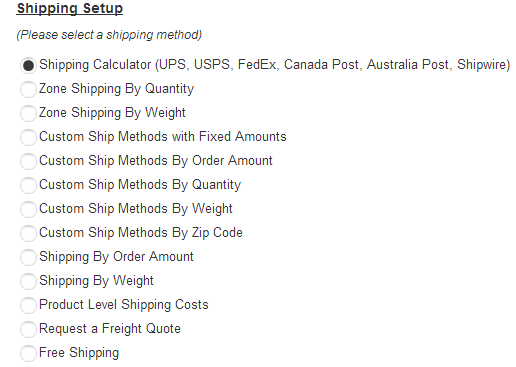Pick Custom Ship Methods with Fixed Amounts
This screenshot has height=367, width=516.
(28, 137)
